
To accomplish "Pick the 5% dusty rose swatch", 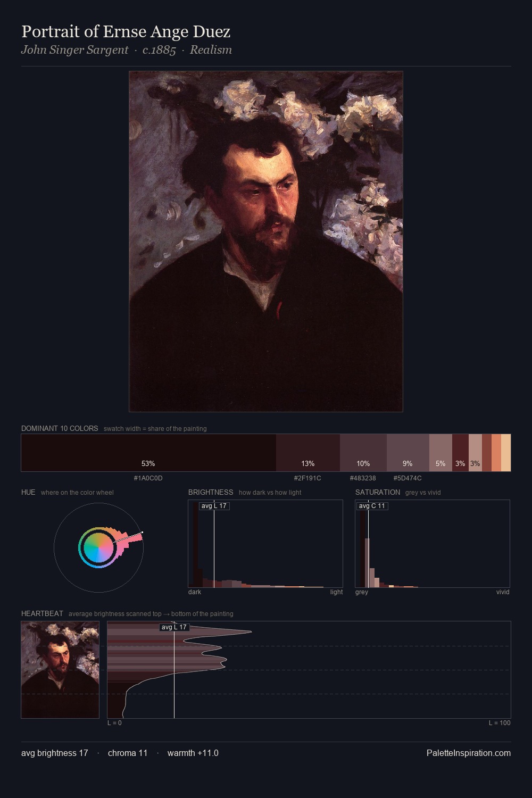I will point(440,453).
